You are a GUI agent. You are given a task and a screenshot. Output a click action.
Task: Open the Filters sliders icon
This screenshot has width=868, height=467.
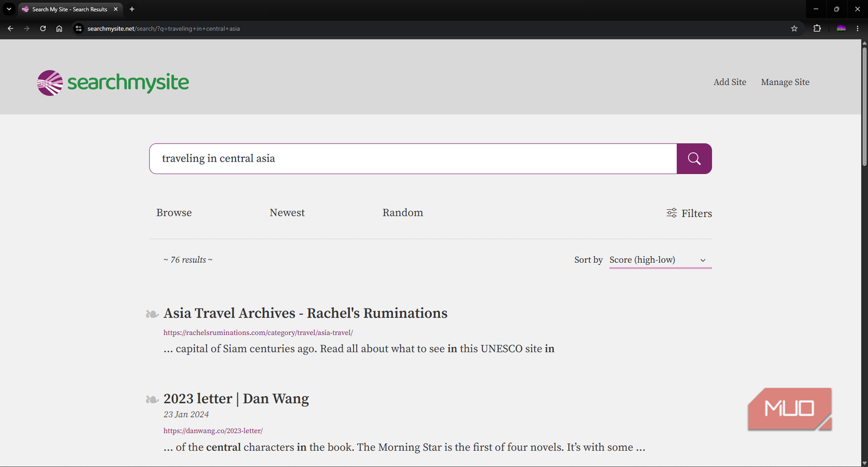pyautogui.click(x=671, y=213)
